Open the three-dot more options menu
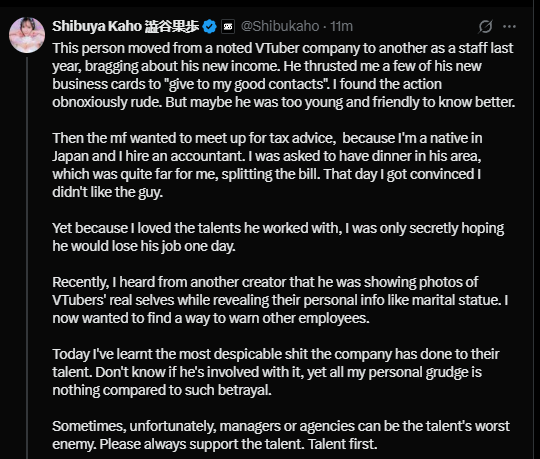This screenshot has width=540, height=459. [x=509, y=27]
